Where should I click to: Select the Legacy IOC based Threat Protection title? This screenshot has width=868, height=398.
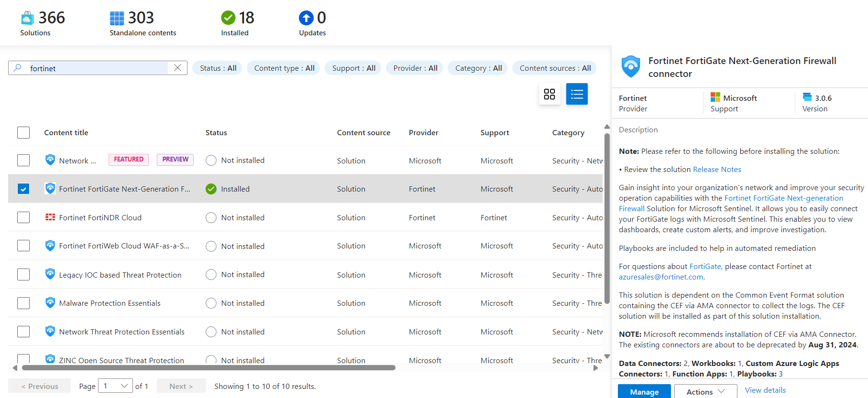click(120, 275)
